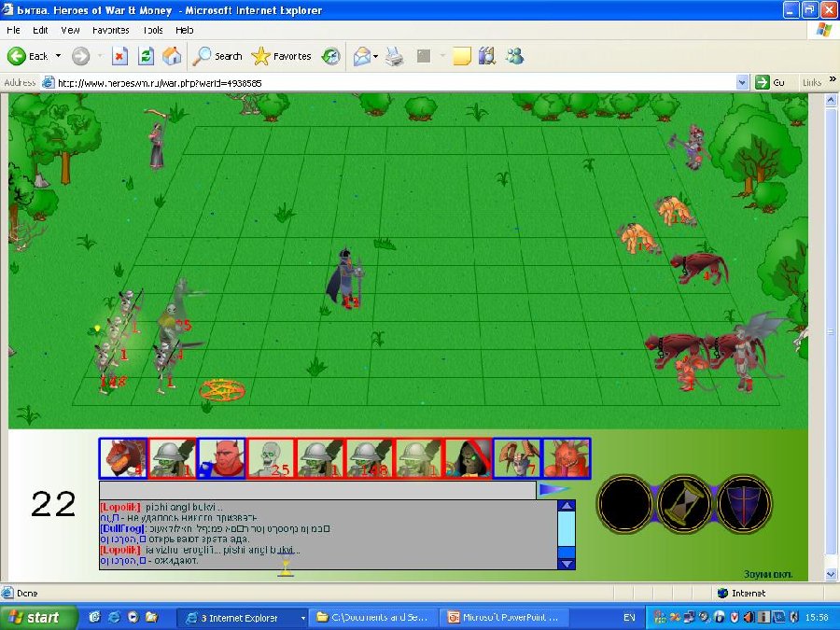Click the yellow note Discuss icon
Viewport: 840px width, 630px height.
pos(462,56)
